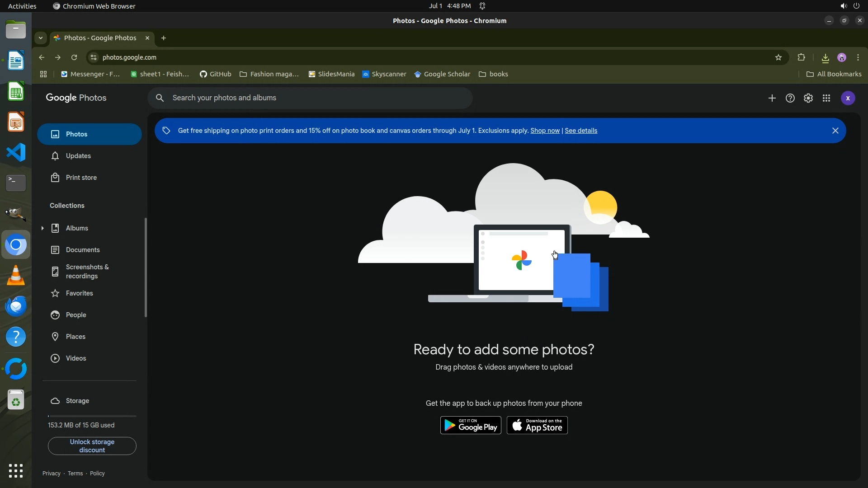
Task: Click the Unlock storage discount button
Action: click(x=92, y=446)
